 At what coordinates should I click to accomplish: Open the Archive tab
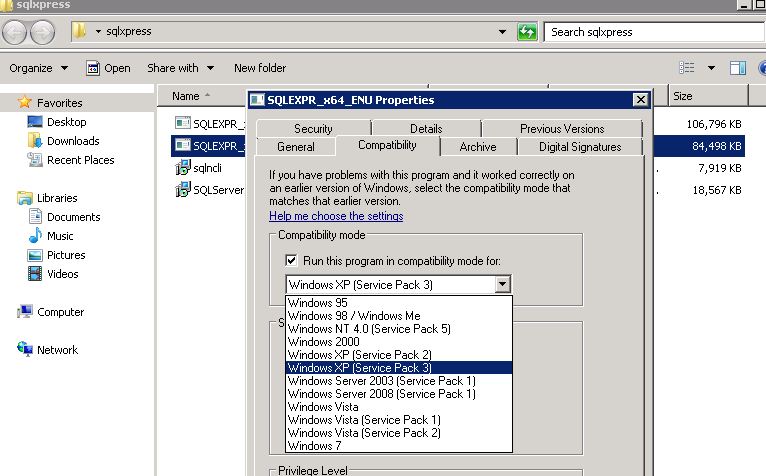478,147
